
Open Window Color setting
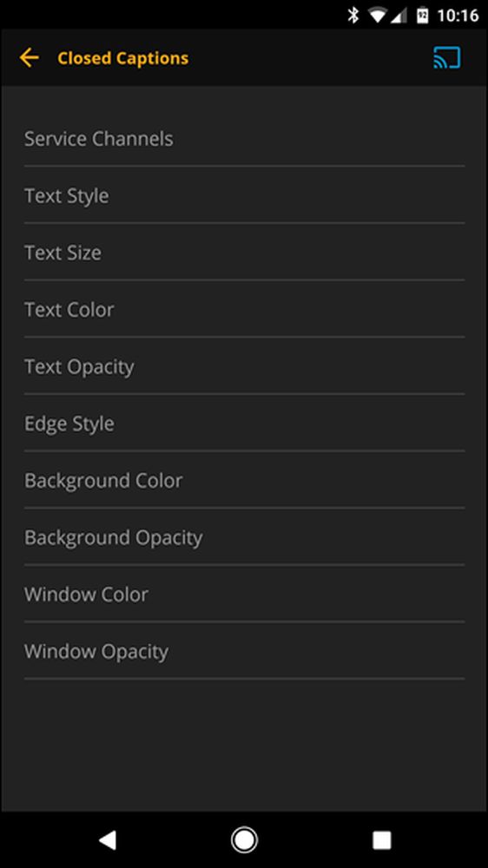244,594
